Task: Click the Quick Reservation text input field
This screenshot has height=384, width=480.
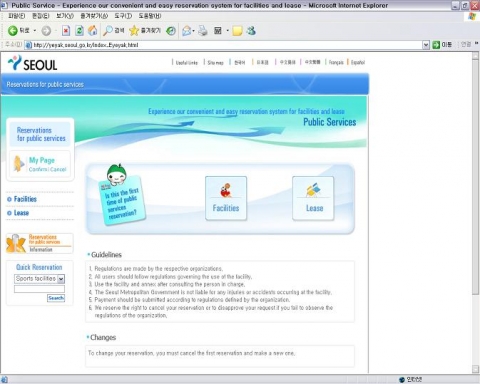Action: tap(39, 289)
